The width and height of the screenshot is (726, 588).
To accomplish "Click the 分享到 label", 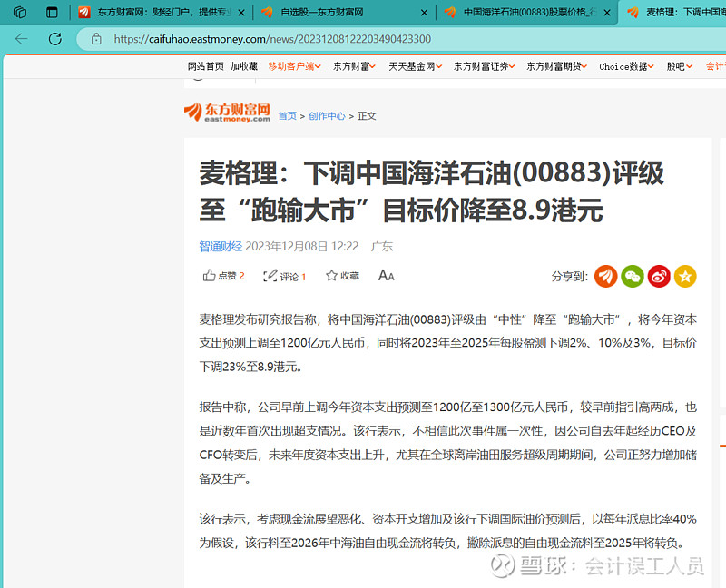I will point(570,277).
